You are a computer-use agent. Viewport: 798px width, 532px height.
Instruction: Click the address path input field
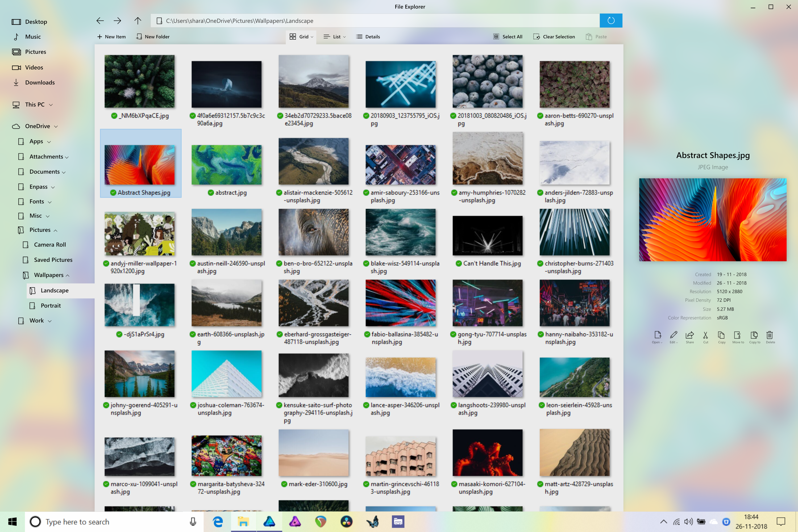[373, 21]
